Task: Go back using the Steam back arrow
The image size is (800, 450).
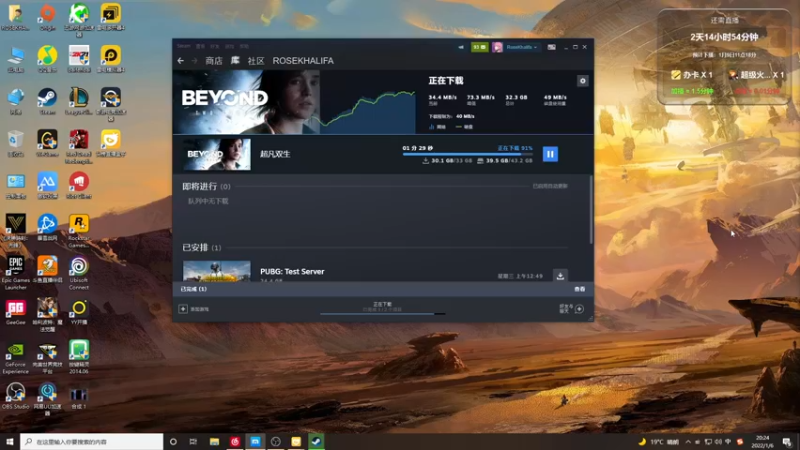Action: 181,61
